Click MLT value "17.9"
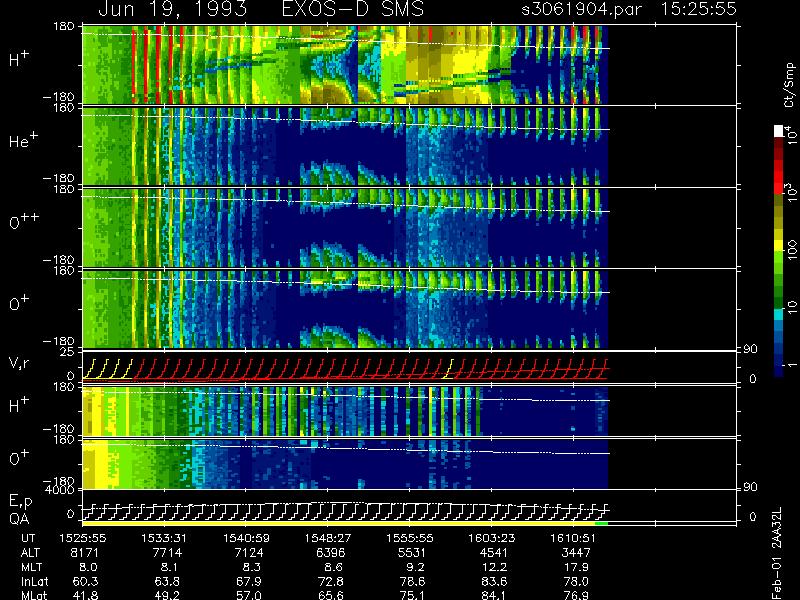Image resolution: width=800 pixels, height=600 pixels. (577, 567)
